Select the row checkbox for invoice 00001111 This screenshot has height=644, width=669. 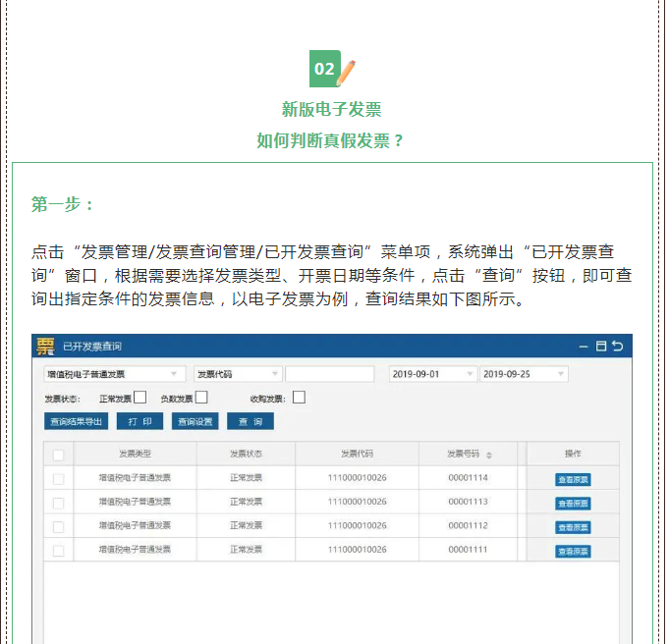(59, 551)
